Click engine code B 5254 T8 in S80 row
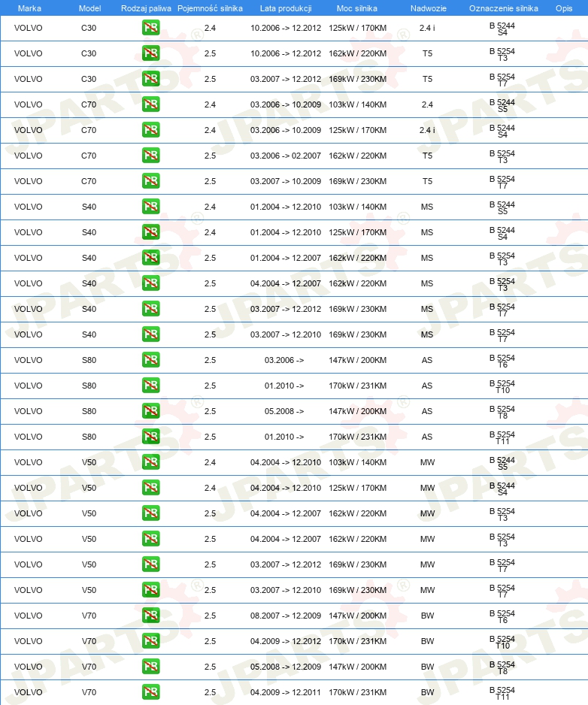The height and width of the screenshot is (705, 588). [x=502, y=413]
